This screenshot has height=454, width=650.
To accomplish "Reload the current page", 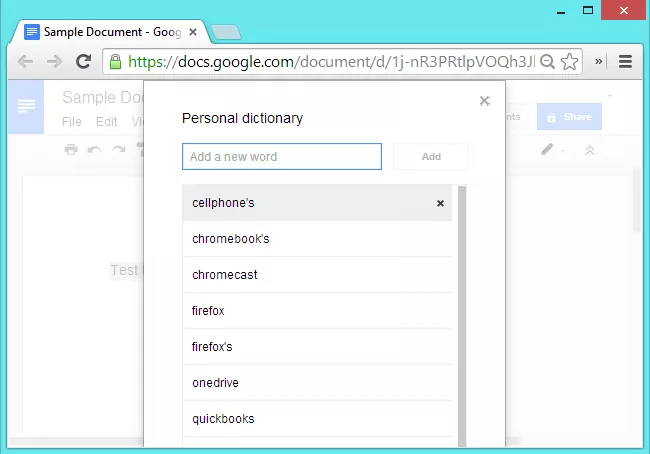I will 84,61.
